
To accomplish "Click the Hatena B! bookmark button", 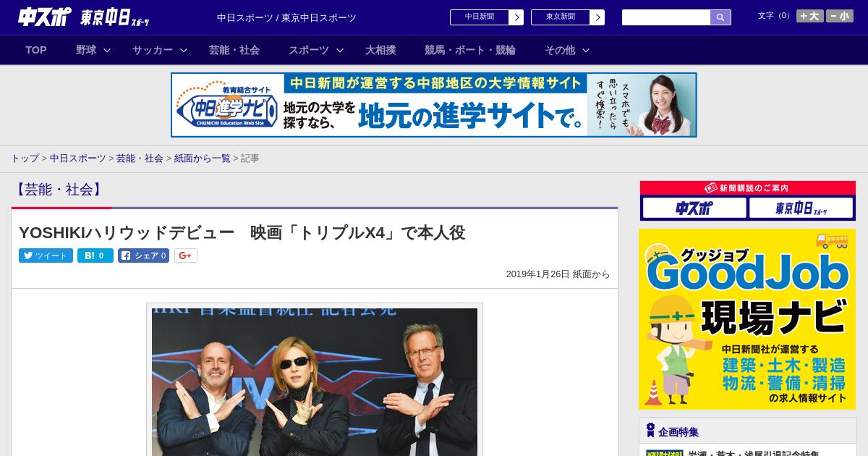I will [x=95, y=256].
